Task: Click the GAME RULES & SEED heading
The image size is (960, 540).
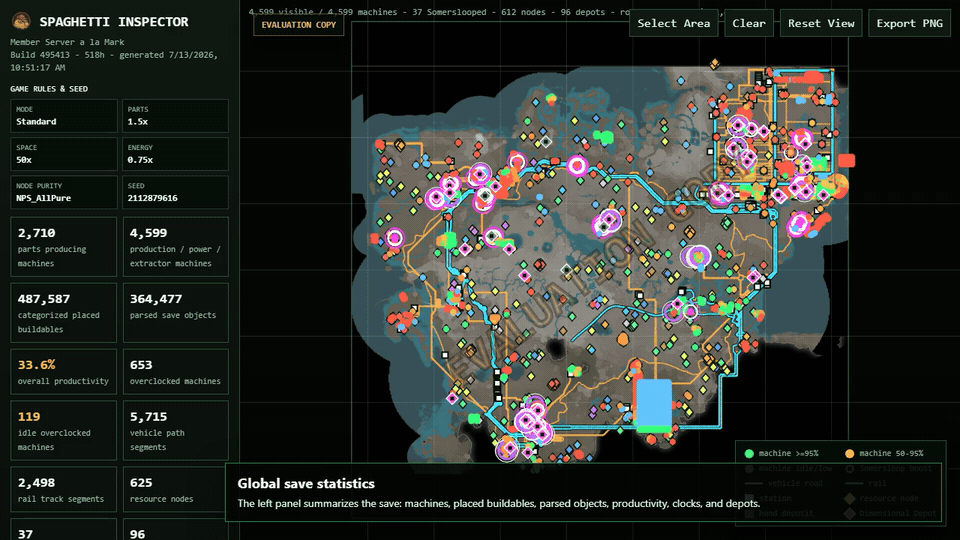Action: 49,89
